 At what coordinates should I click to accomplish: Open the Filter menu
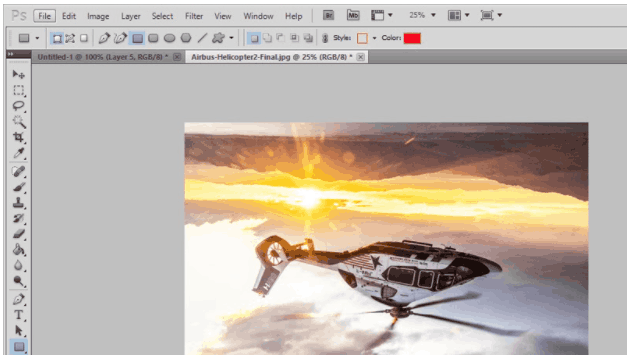coord(194,16)
